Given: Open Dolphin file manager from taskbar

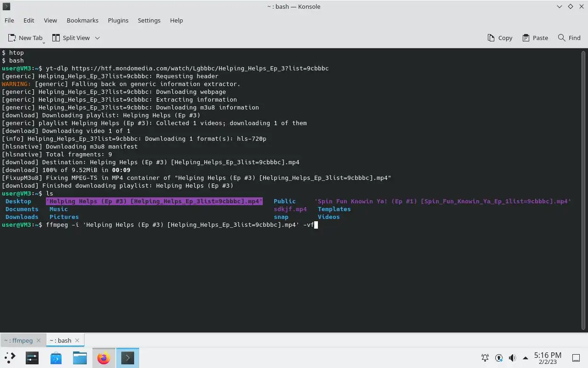Looking at the screenshot, I should pyautogui.click(x=80, y=357).
